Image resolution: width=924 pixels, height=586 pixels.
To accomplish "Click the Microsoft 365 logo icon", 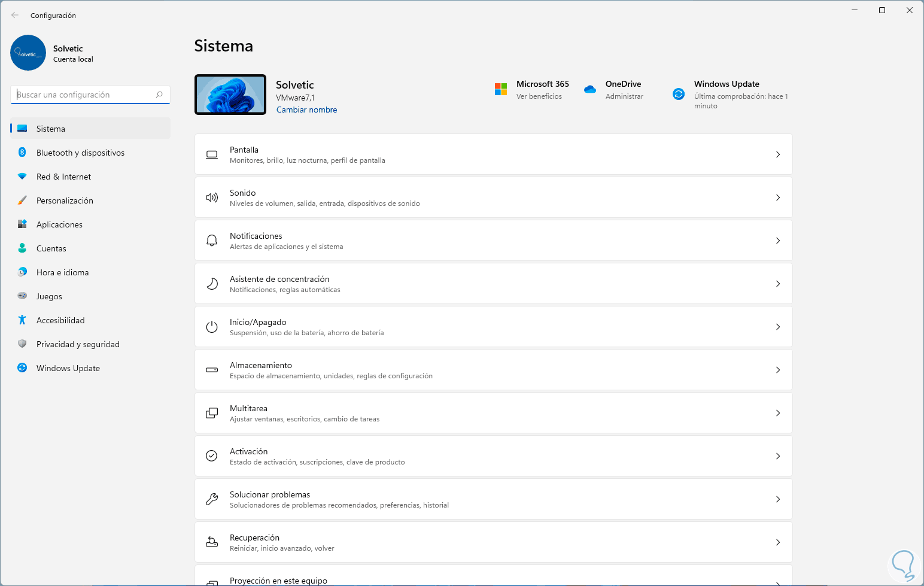I will pyautogui.click(x=501, y=89).
